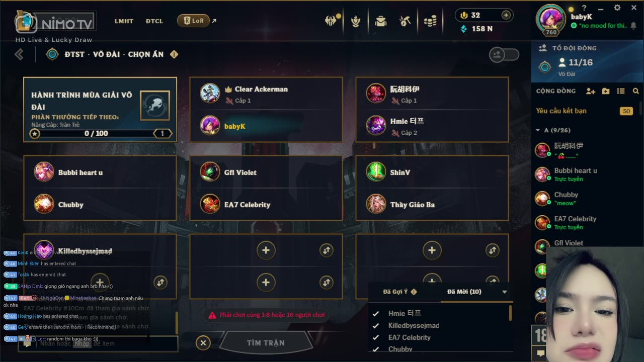Click the info icon next to CHỌN ẨN
Screen dimensions: 644x362
tap(174, 54)
